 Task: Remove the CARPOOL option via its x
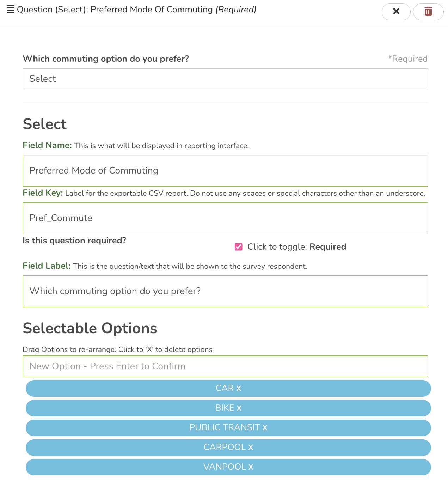[x=251, y=448]
